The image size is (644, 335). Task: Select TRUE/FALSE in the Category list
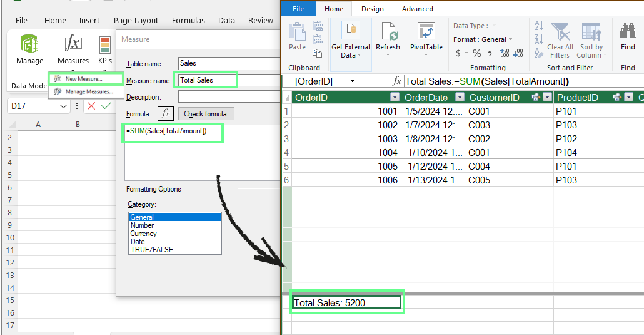[x=175, y=249]
